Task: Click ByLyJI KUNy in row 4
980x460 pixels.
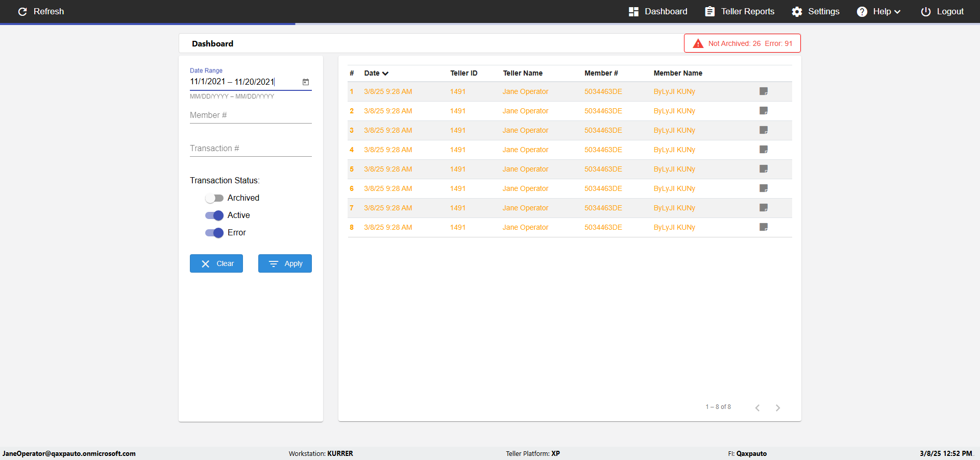Action: click(x=674, y=150)
